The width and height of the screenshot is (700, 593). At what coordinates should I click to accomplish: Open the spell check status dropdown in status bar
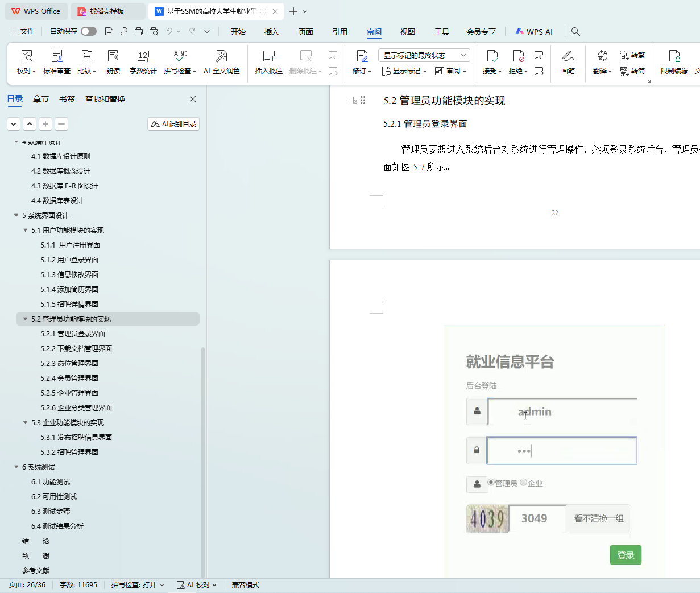coord(138,585)
